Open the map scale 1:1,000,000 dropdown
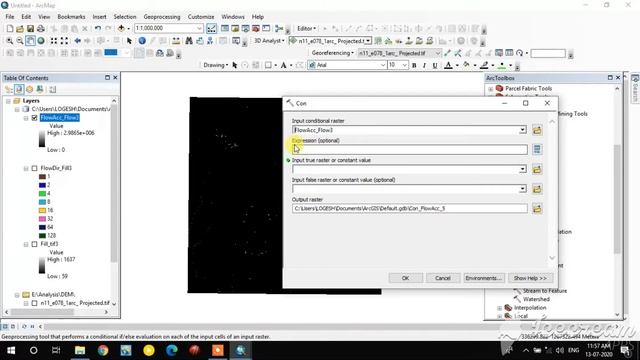Viewport: 640px width, 360px height. [x=199, y=29]
